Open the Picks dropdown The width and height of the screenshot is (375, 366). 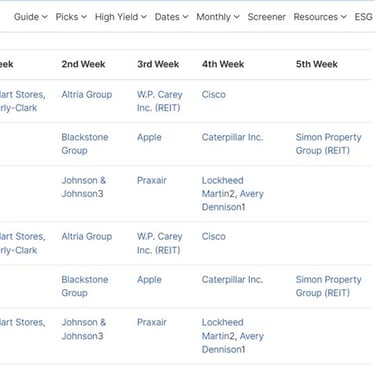pos(71,17)
